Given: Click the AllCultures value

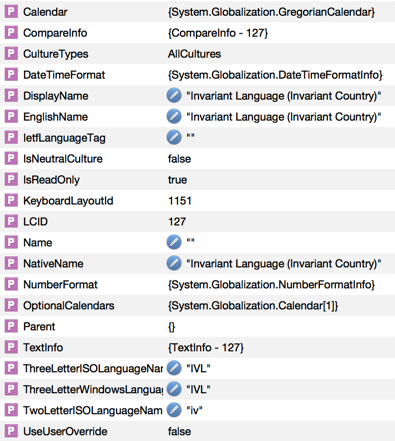Looking at the screenshot, I should (x=194, y=54).
